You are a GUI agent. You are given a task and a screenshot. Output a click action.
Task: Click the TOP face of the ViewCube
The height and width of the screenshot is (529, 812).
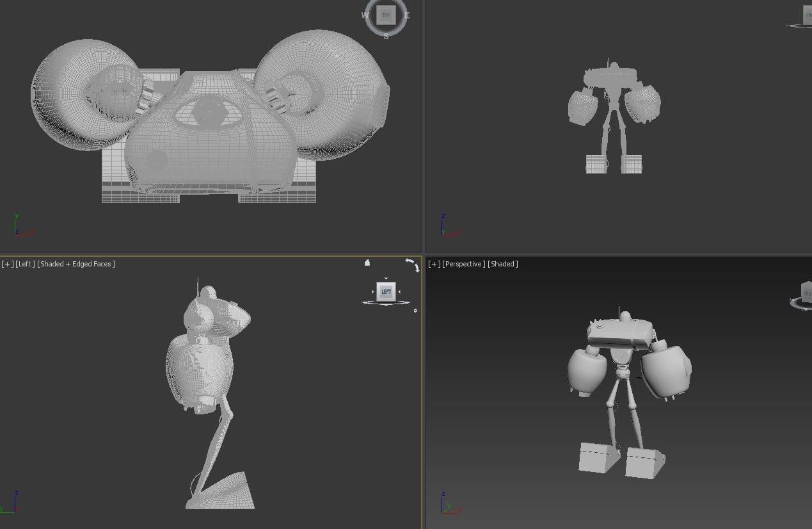pos(386,15)
